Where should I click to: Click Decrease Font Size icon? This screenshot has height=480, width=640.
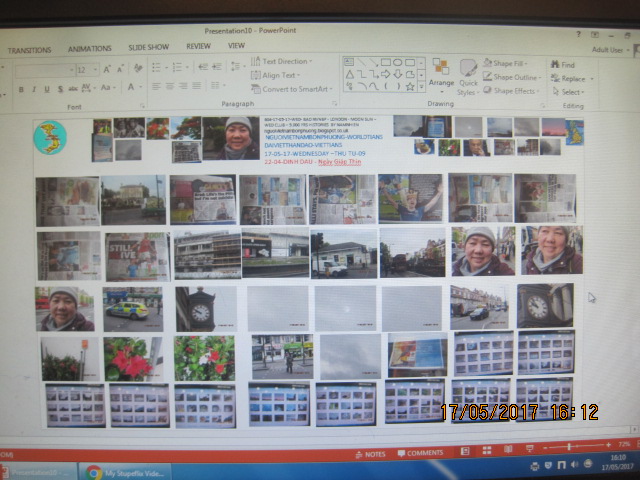120,69
